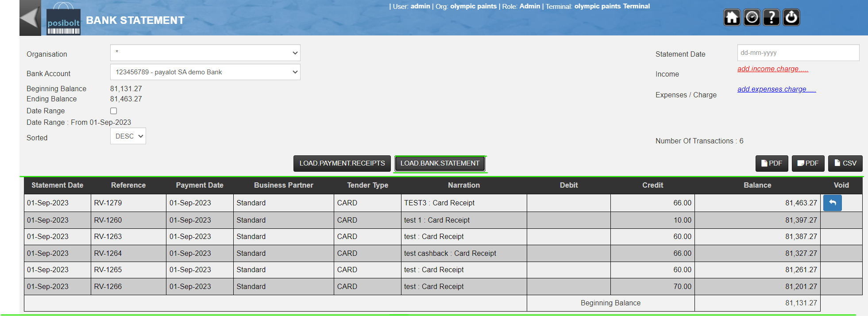Click add income charge link
The image size is (868, 316).
(x=773, y=69)
